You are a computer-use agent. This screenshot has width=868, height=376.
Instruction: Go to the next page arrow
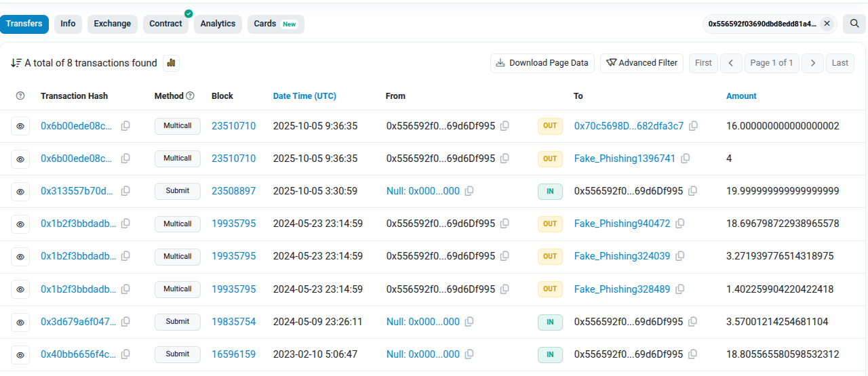click(x=812, y=63)
